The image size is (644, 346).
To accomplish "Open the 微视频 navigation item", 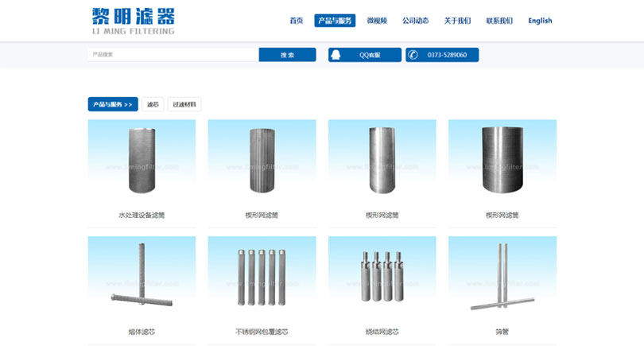I will coord(377,21).
